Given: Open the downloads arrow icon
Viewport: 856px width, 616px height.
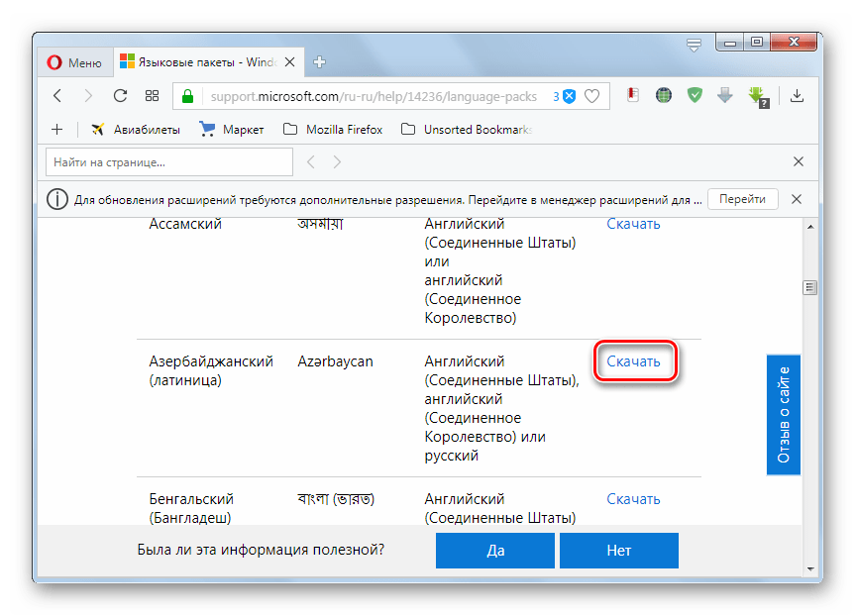Looking at the screenshot, I should [797, 96].
